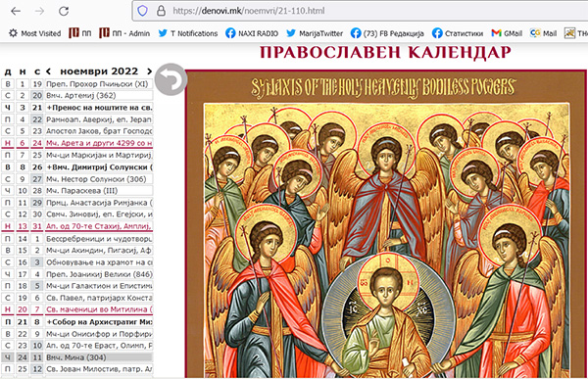Open Мч. Арета и други 4299 entry

(99, 143)
